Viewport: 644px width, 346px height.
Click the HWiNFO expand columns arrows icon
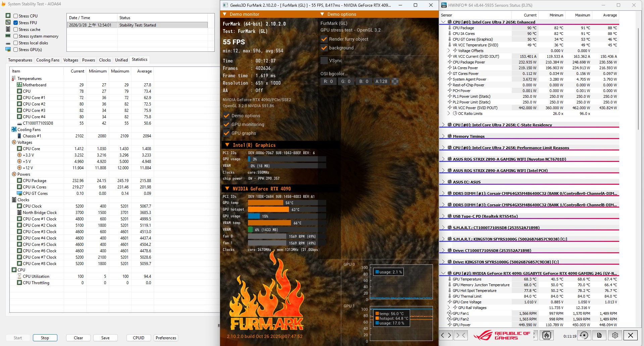coord(446,335)
